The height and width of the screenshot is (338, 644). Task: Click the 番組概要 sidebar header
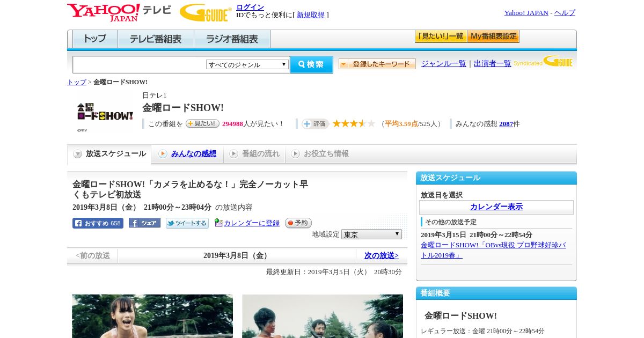coord(496,293)
